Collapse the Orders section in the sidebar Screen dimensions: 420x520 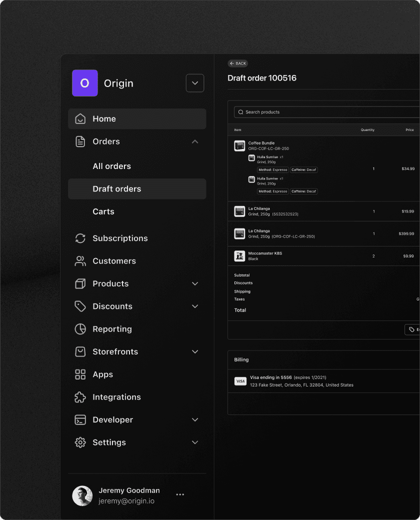pyautogui.click(x=195, y=141)
